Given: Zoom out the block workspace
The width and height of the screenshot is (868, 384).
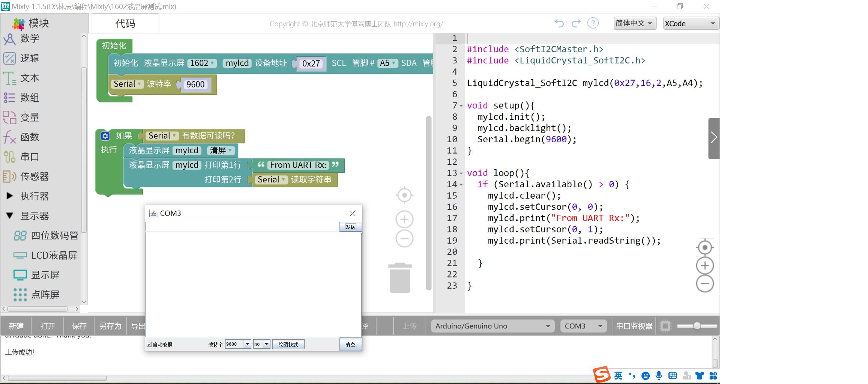Looking at the screenshot, I should (404, 239).
